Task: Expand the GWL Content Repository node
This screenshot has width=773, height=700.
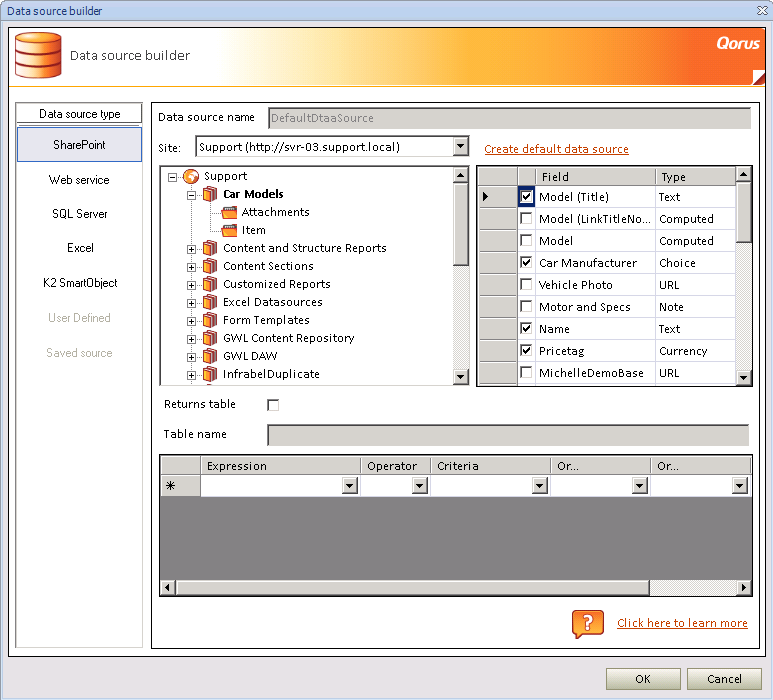Action: [x=191, y=339]
